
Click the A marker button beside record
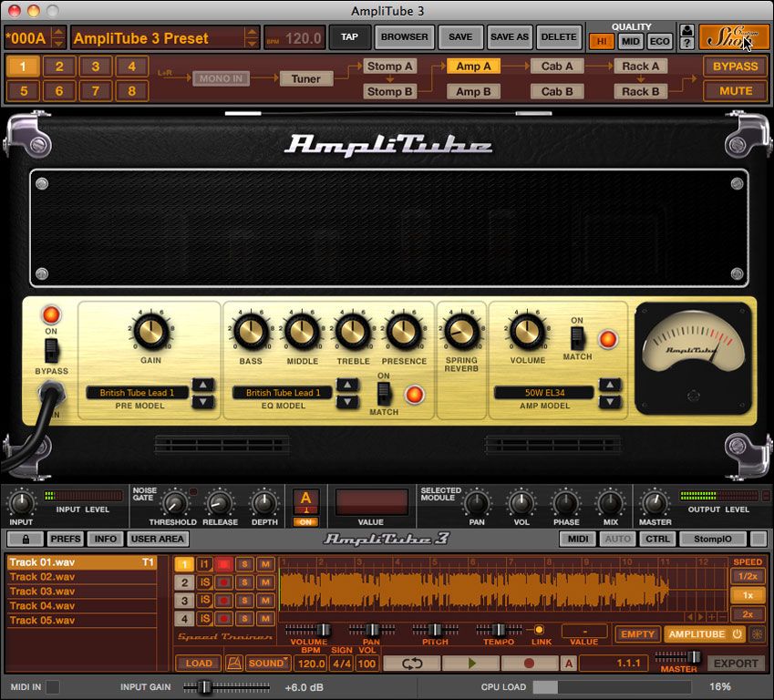click(x=569, y=664)
